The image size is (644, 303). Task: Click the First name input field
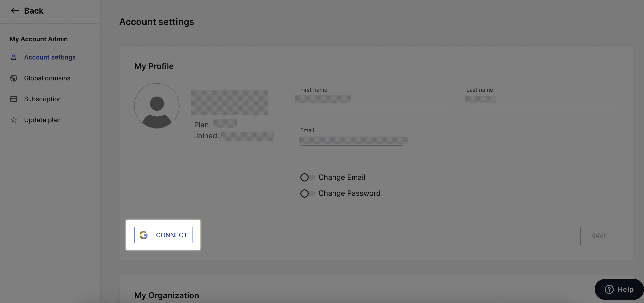[376, 99]
